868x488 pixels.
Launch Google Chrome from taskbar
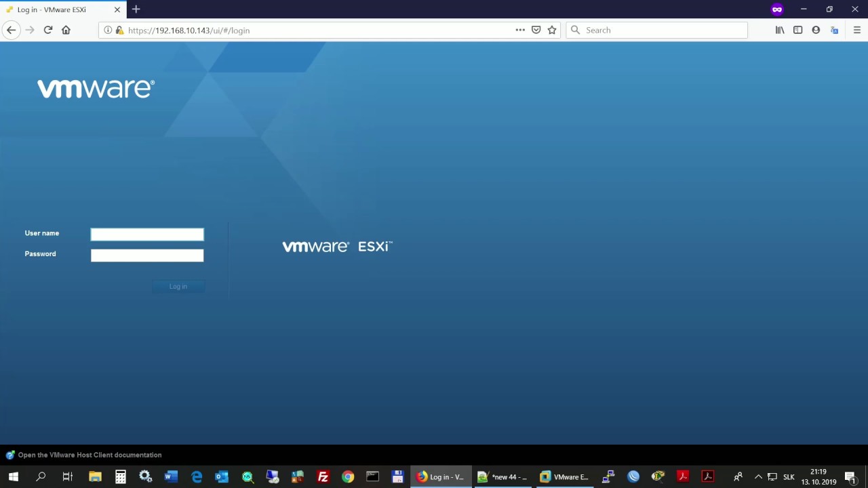click(348, 476)
